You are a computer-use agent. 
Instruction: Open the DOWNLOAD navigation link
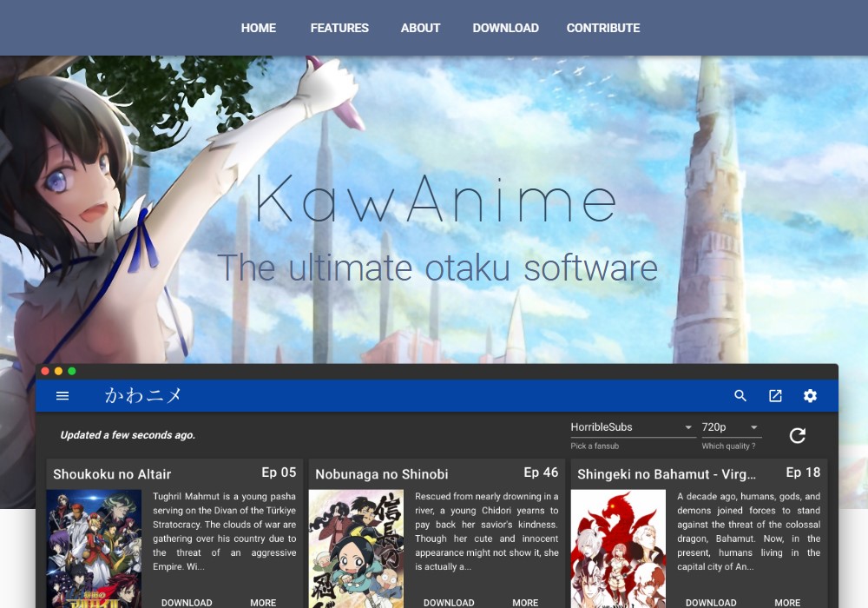[x=505, y=28]
